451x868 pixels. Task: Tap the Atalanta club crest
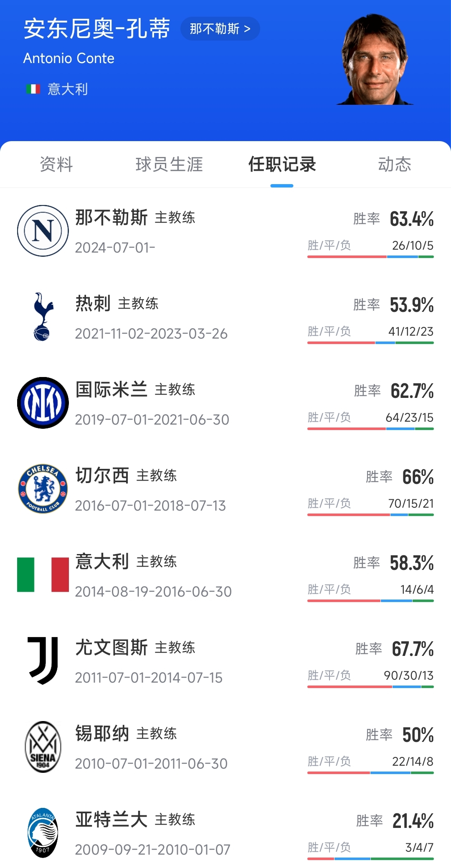pos(43,833)
